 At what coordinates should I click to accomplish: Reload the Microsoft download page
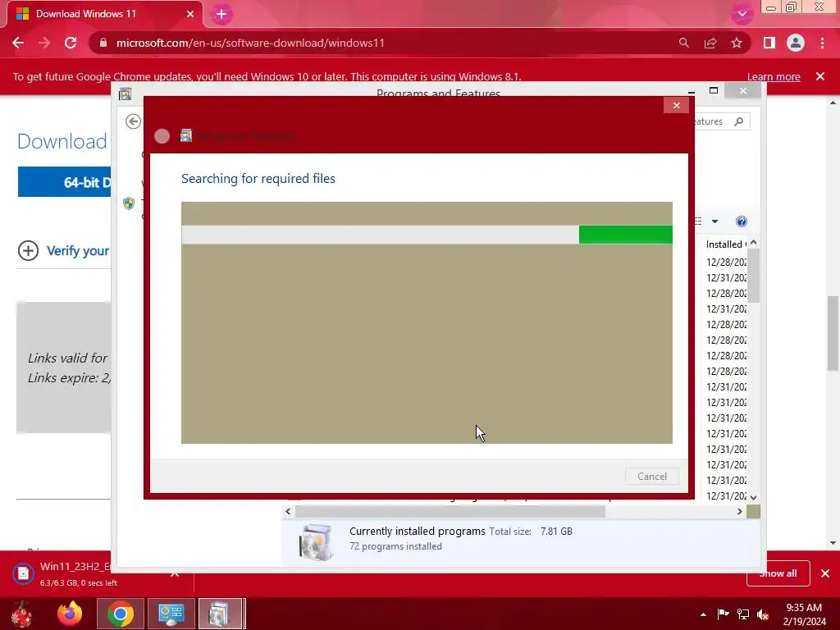point(71,43)
